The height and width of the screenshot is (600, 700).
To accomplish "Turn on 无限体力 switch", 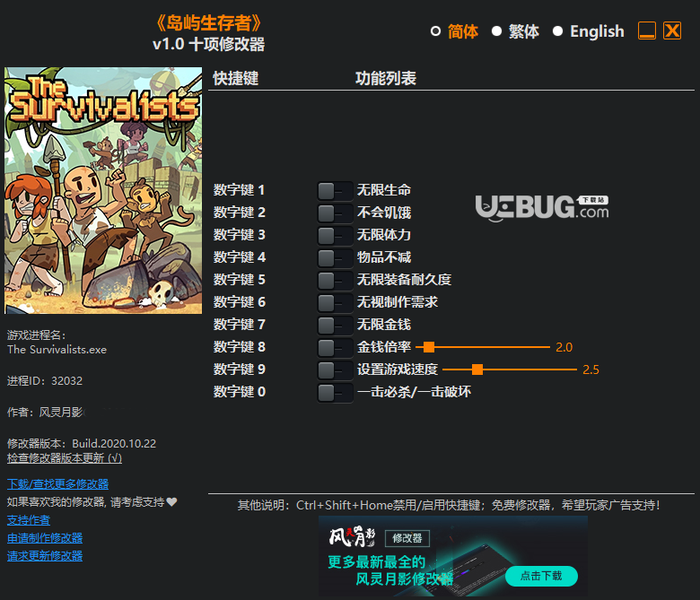I will pyautogui.click(x=335, y=236).
